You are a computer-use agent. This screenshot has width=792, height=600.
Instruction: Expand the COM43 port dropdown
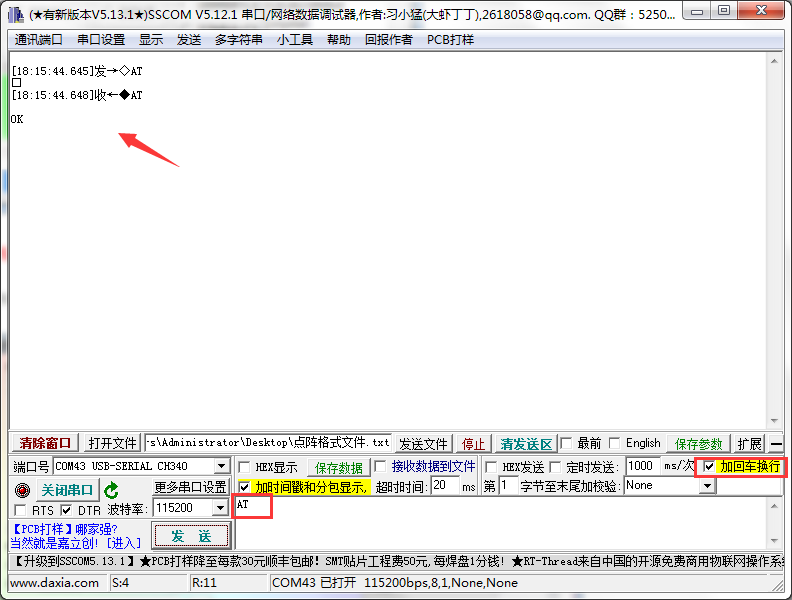coord(221,467)
